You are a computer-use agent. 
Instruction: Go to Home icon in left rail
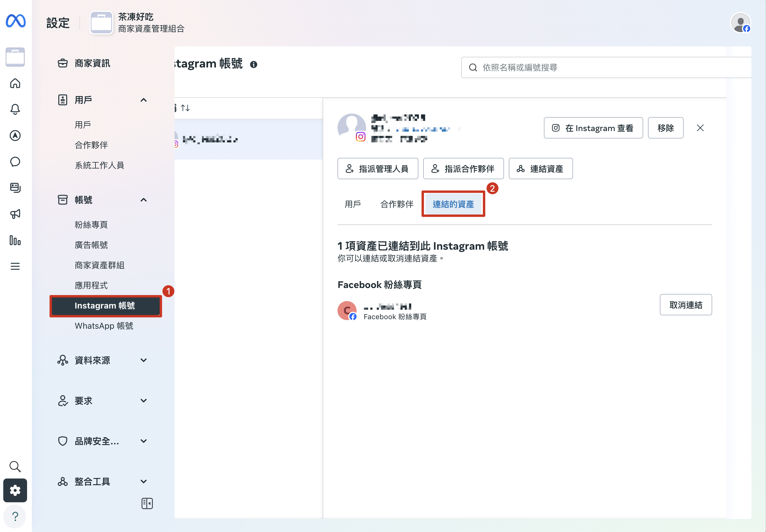[15, 83]
